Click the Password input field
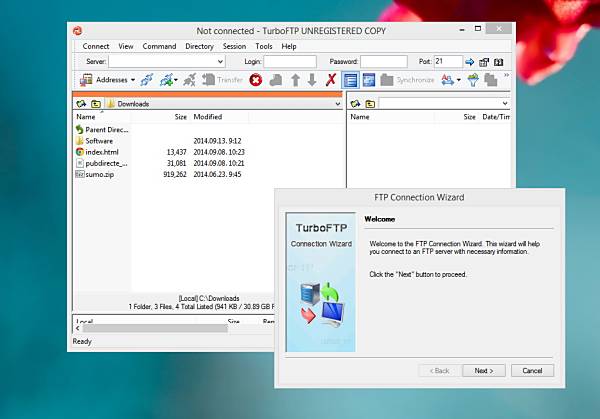This screenshot has width=600, height=419. [383, 62]
